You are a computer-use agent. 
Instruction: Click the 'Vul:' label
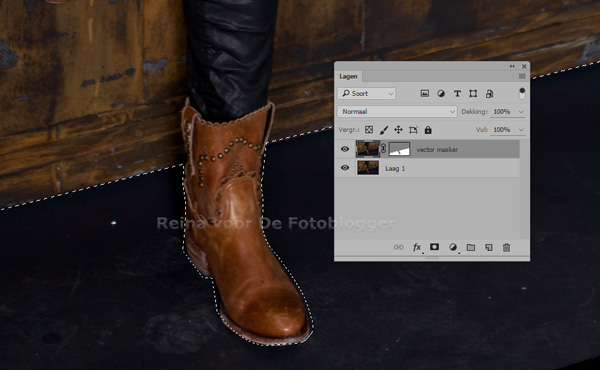pos(482,130)
